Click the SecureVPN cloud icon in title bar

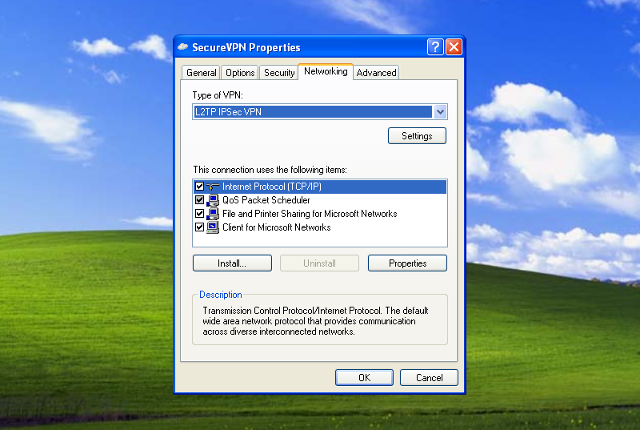coord(183,47)
